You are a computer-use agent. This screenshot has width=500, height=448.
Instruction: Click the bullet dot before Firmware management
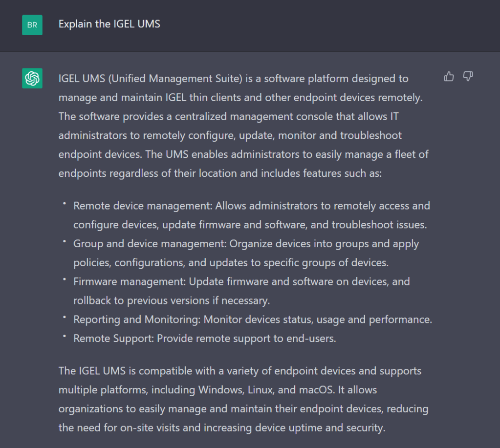click(64, 279)
